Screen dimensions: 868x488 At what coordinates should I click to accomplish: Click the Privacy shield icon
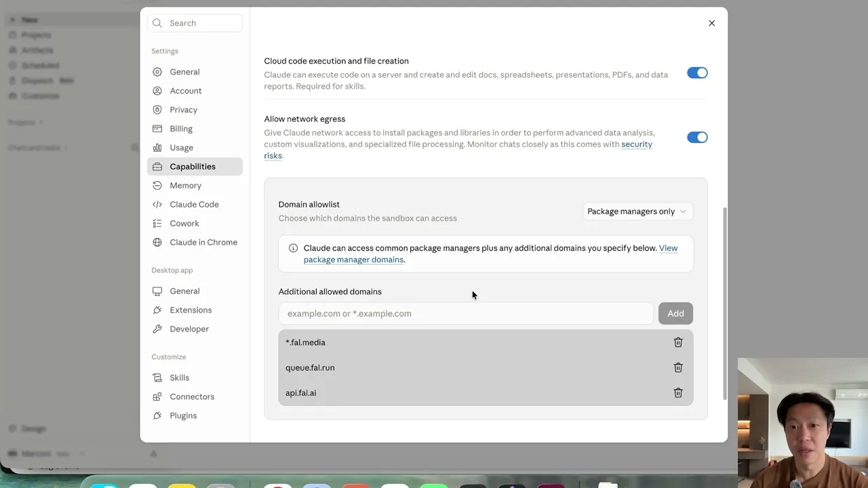tap(157, 110)
